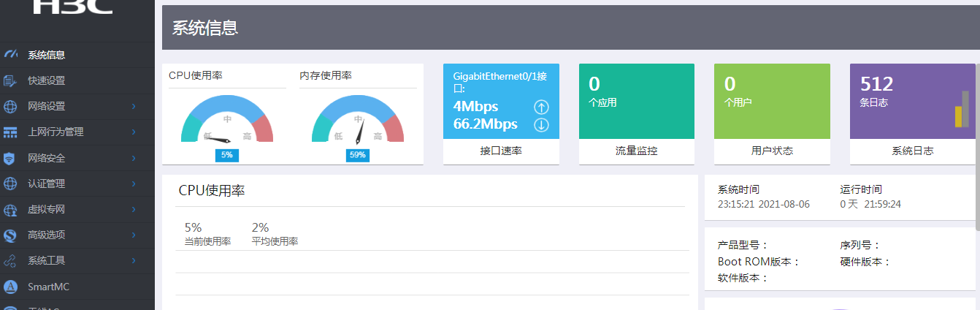
Task: Select 上网行为管理 in the sidebar
Action: coord(77,132)
